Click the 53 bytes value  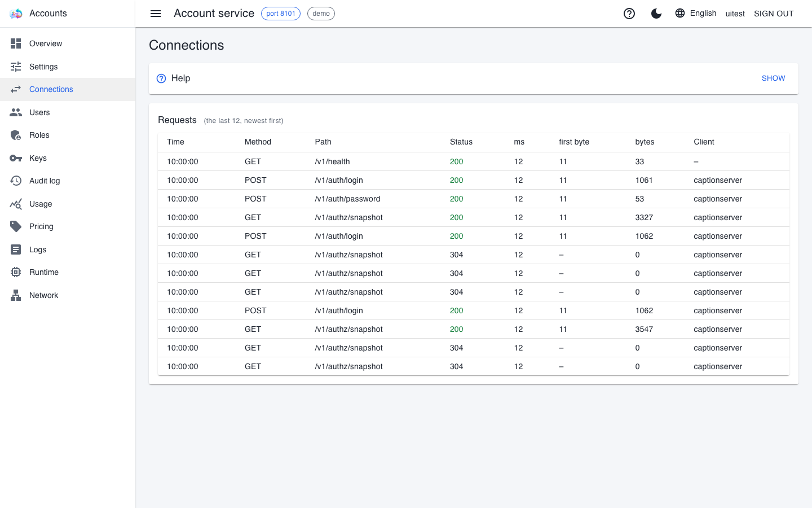click(x=639, y=199)
